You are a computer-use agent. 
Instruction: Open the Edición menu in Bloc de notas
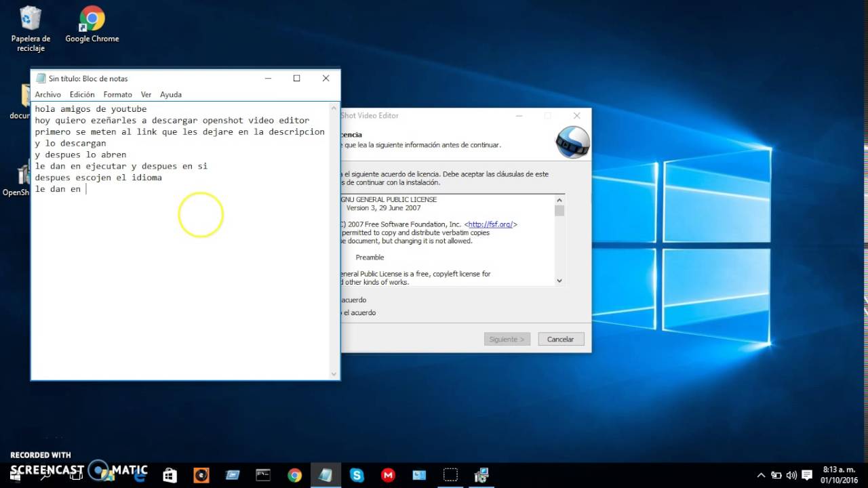pyautogui.click(x=82, y=94)
